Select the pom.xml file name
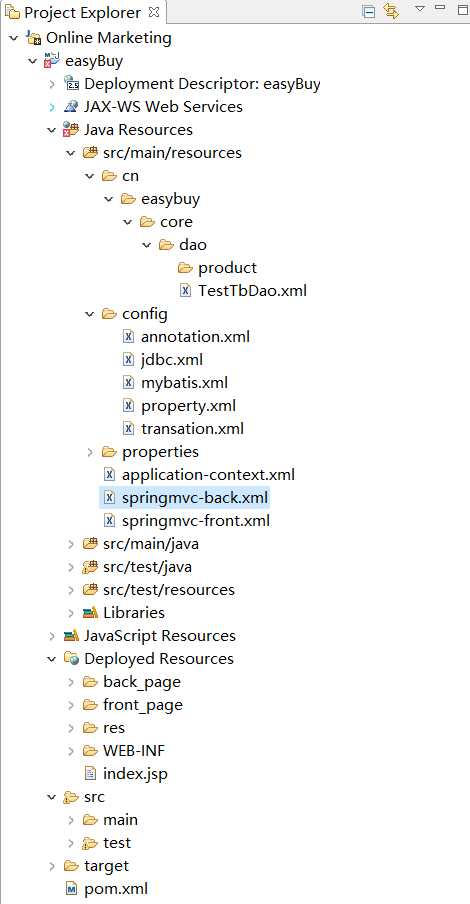Image resolution: width=470 pixels, height=904 pixels. click(116, 889)
